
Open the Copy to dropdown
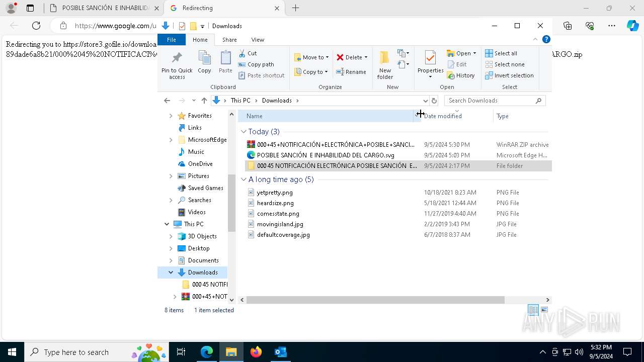311,72
